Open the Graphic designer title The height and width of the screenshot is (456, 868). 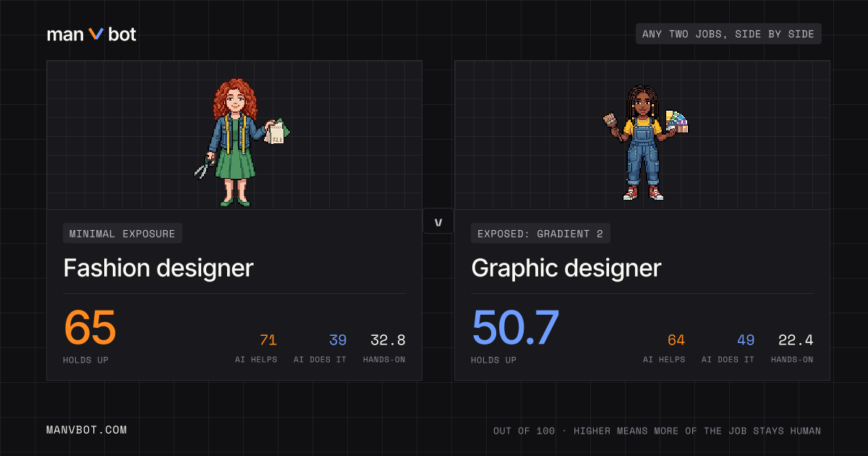(x=566, y=268)
